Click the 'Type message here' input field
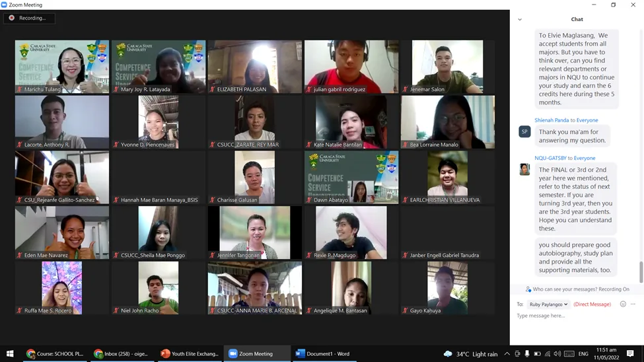 [x=575, y=316]
